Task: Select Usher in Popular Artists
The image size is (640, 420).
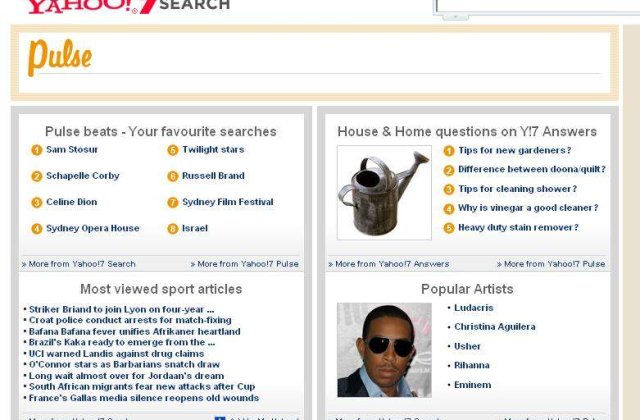Action: (x=467, y=346)
